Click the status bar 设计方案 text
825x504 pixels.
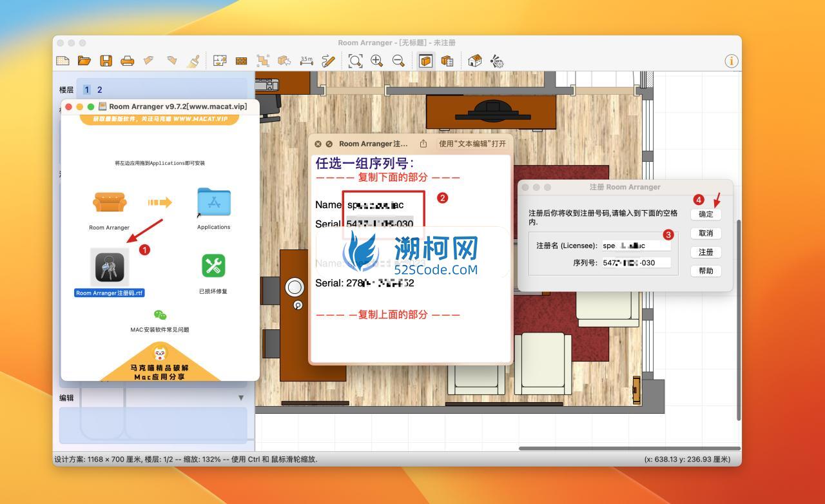(x=186, y=460)
